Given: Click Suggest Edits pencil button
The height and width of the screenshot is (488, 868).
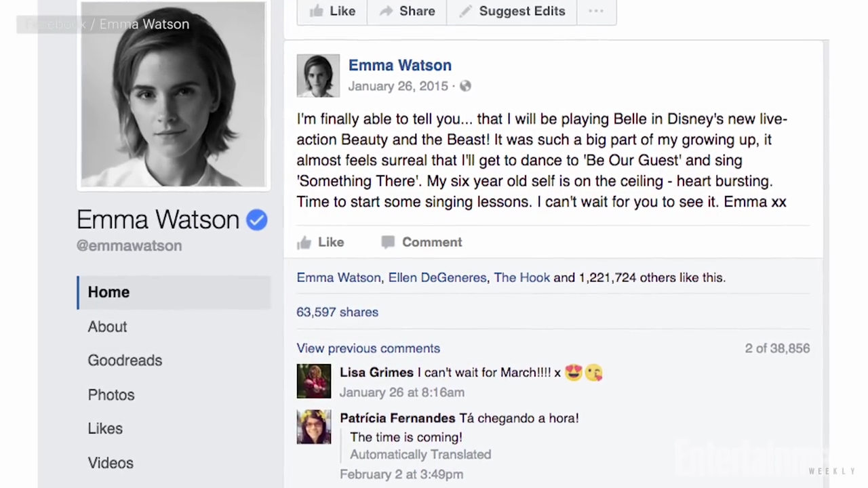Looking at the screenshot, I should [512, 11].
